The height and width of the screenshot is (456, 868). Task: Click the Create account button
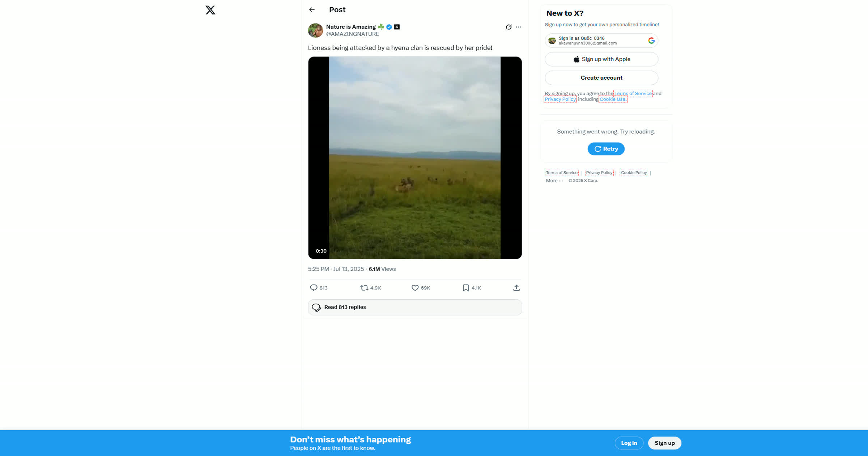601,77
